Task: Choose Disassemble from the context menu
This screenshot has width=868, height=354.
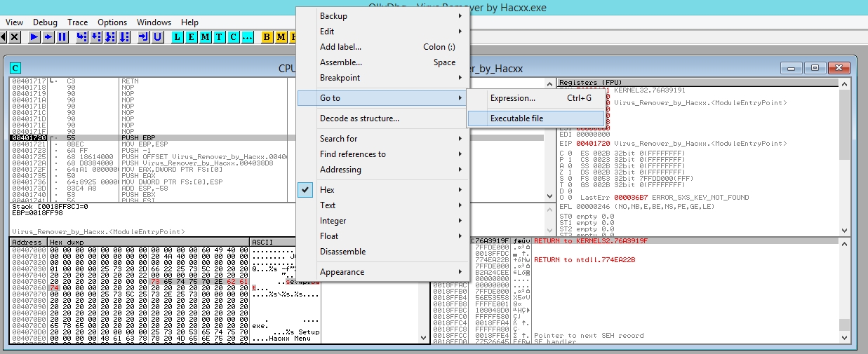Action: click(x=382, y=252)
